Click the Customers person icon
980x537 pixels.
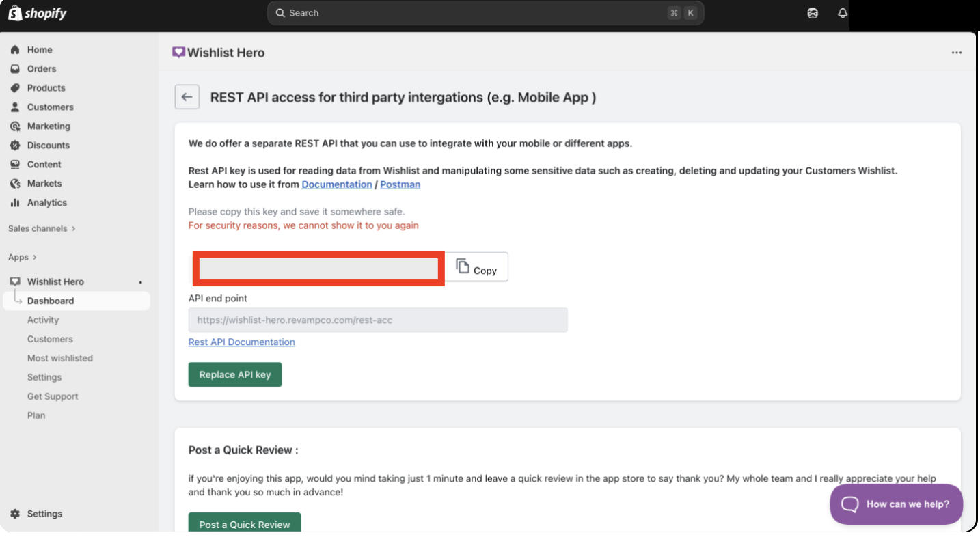tap(15, 107)
